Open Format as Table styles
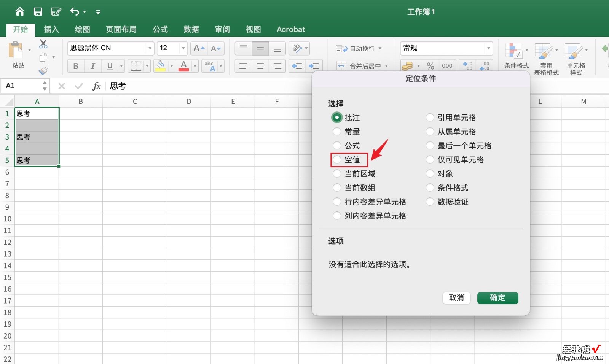The width and height of the screenshot is (609, 364). point(546,59)
